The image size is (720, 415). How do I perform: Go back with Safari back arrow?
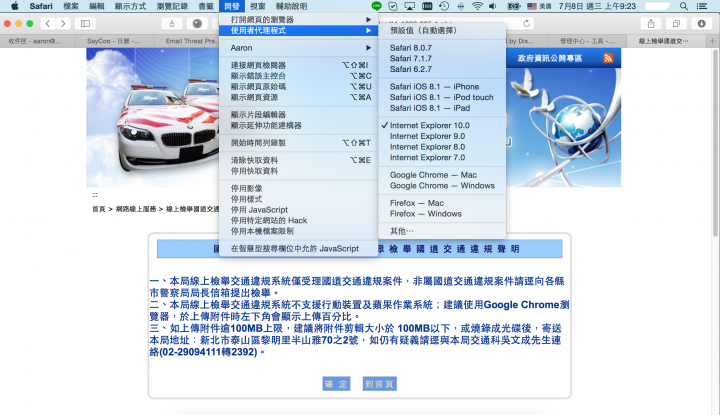[48, 23]
